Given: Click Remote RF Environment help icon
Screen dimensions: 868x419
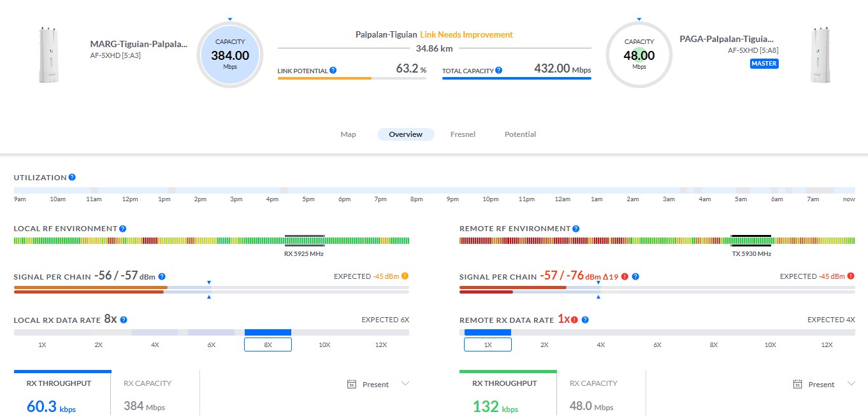Looking at the screenshot, I should 576,229.
